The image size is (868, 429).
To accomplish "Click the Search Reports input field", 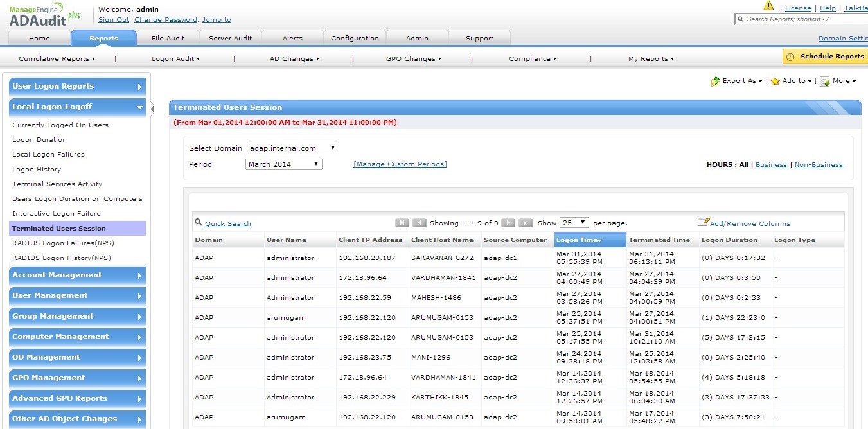I will click(803, 19).
